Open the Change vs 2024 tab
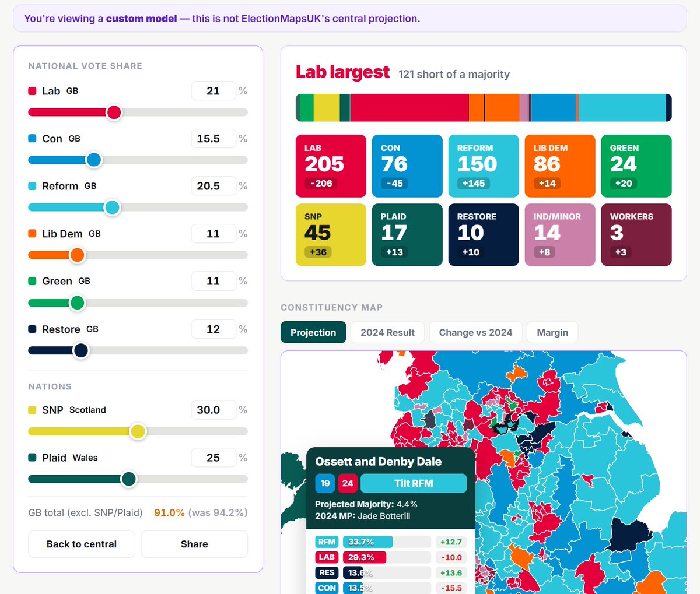700x594 pixels. tap(475, 332)
